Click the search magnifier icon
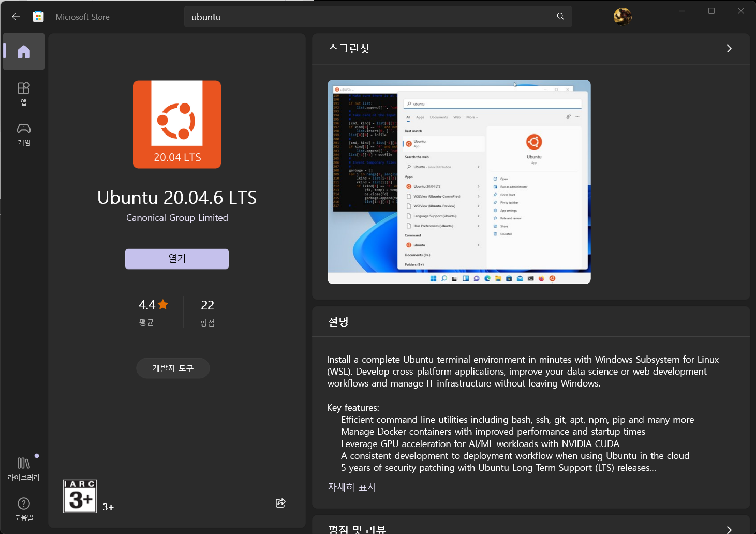 click(560, 17)
